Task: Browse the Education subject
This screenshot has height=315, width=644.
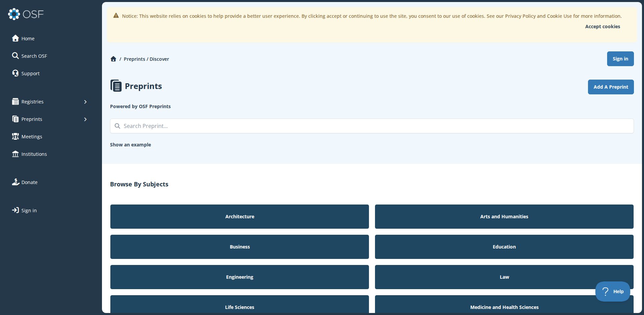Action: 504,247
